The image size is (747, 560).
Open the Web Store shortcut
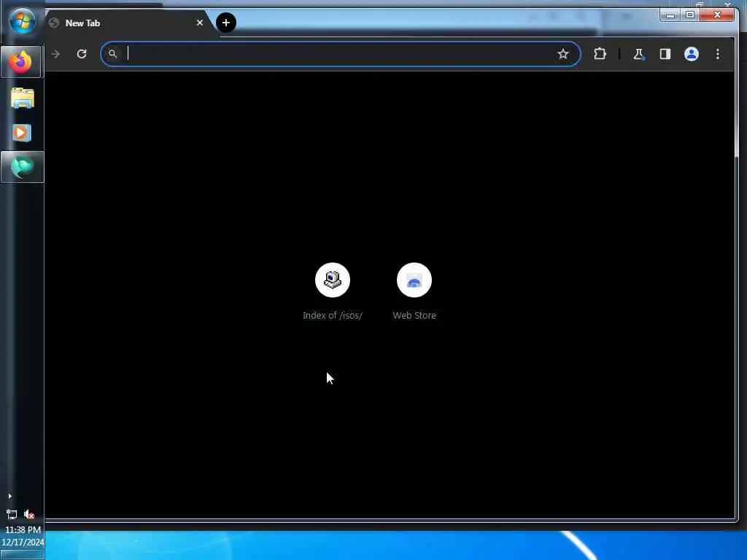pyautogui.click(x=414, y=280)
